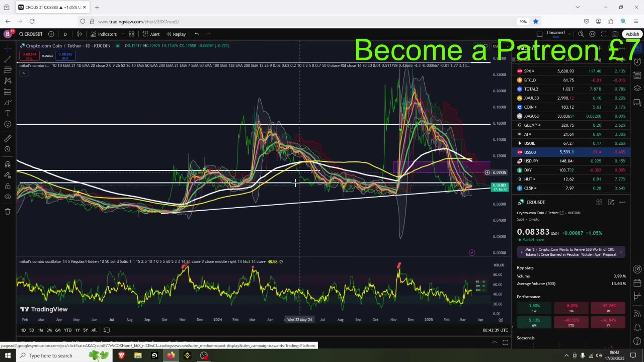Create an Alert from top toolbar
Screen dimensions: 644x362
tap(151, 34)
